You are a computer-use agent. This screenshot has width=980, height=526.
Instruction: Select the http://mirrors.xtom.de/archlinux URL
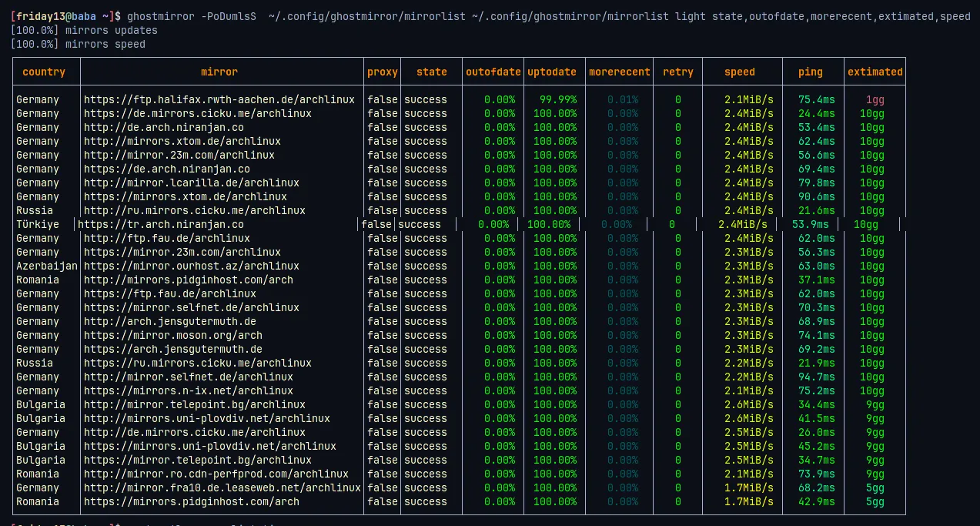pos(182,141)
